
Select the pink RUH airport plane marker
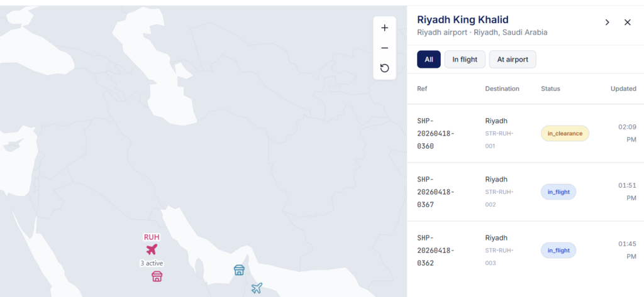click(x=152, y=249)
